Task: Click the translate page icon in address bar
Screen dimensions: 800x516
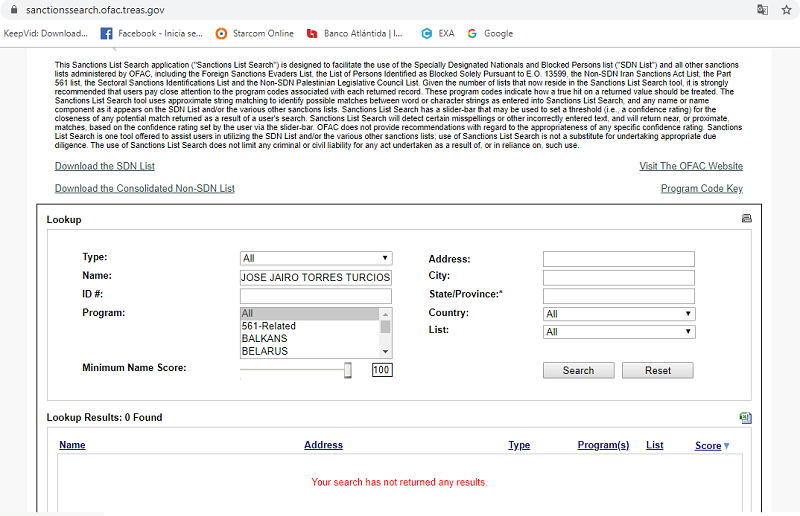Action: coord(762,10)
